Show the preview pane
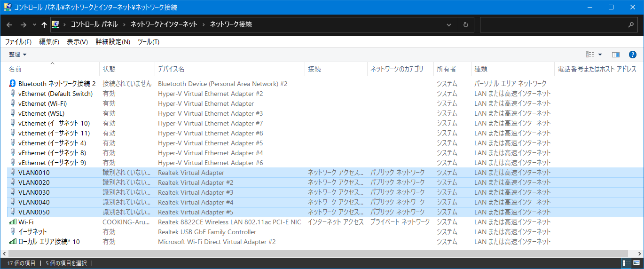Screen dimensions: 644x269 pyautogui.click(x=616, y=55)
